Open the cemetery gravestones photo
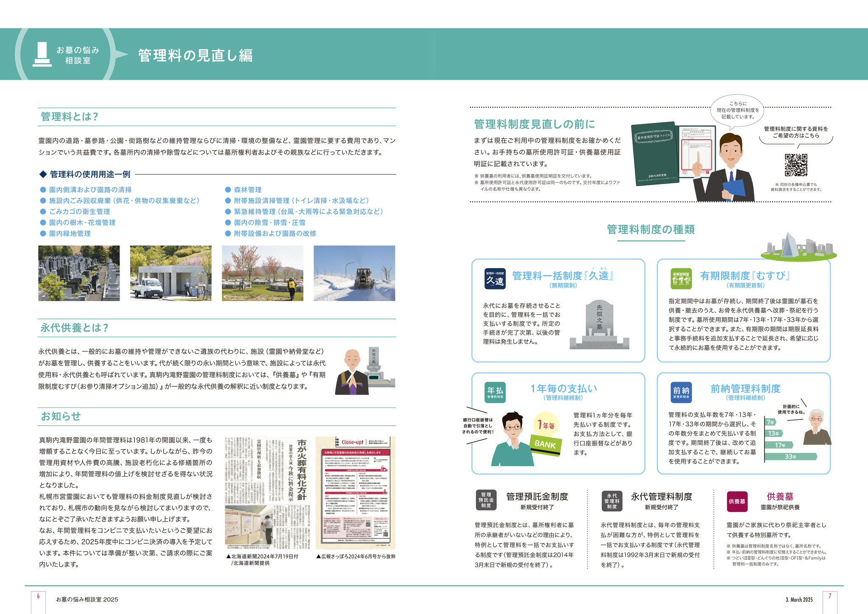This screenshot has height=614, width=868. tap(79, 273)
